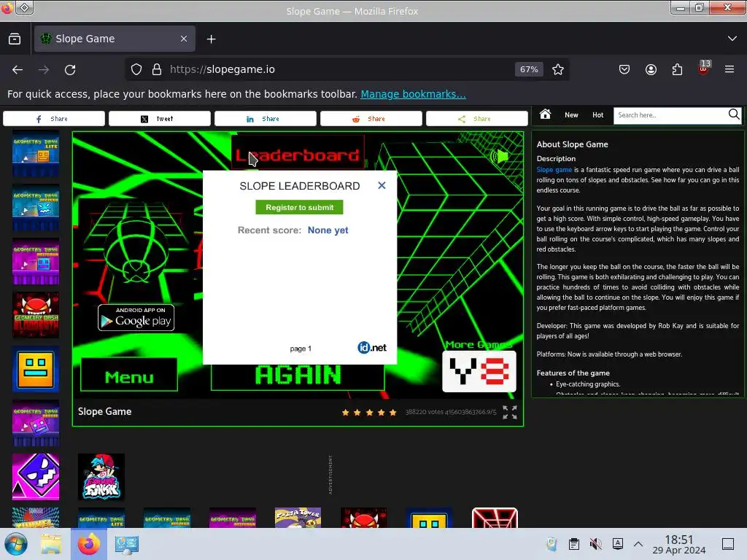Open the Manage bookmarks link
The height and width of the screenshot is (560, 747).
click(x=413, y=94)
